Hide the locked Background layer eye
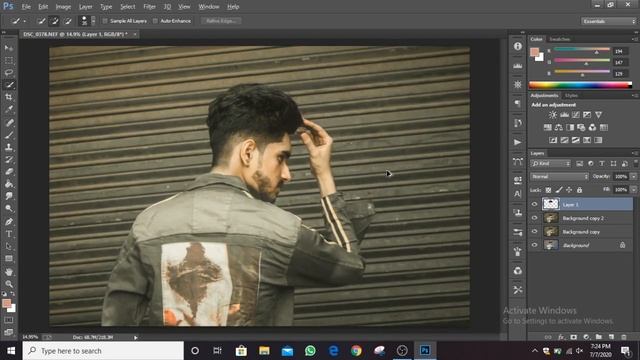 coord(534,245)
